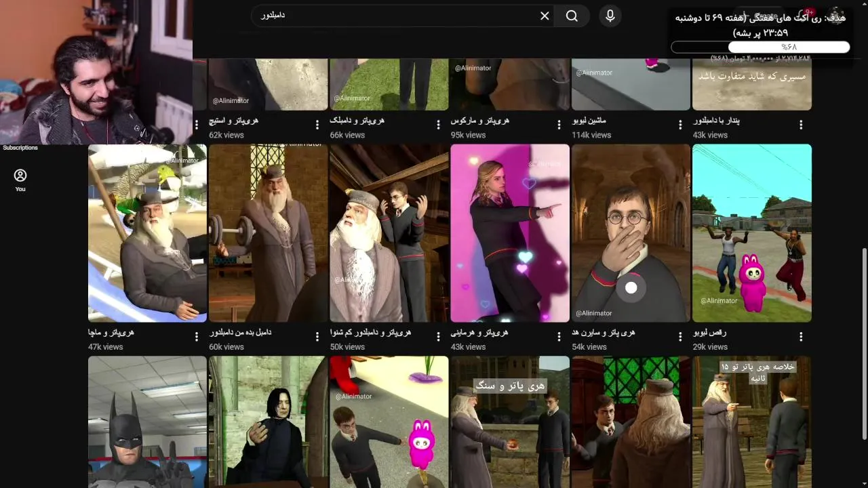Open three-dot menu for هری‌پاتر و ماچا
868x488 pixels.
point(197,337)
